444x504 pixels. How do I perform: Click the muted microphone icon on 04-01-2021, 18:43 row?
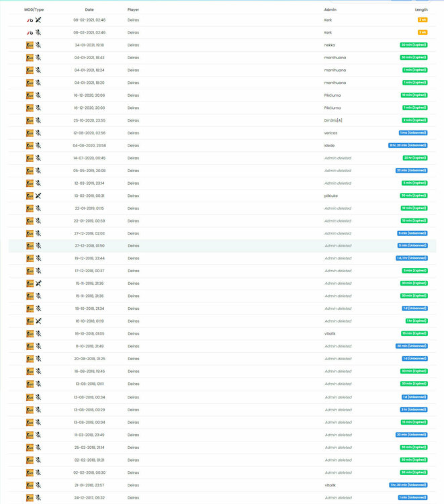(38, 58)
